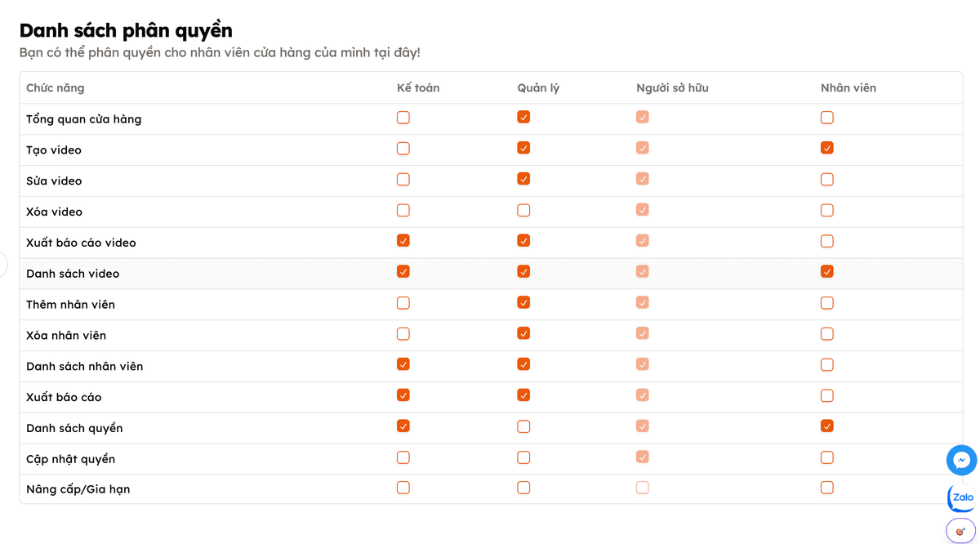Enable Danh sách quyền for Quản lý
The image size is (980, 544).
coord(523,426)
